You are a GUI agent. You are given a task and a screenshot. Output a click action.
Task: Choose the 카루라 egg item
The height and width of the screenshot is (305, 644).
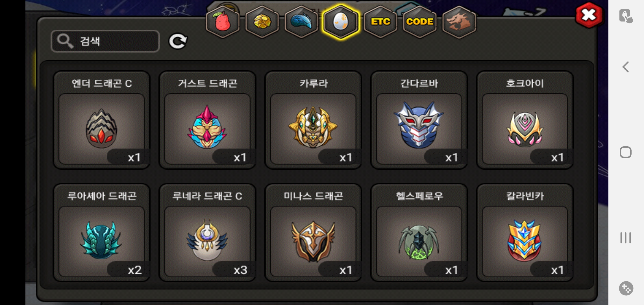point(313,120)
